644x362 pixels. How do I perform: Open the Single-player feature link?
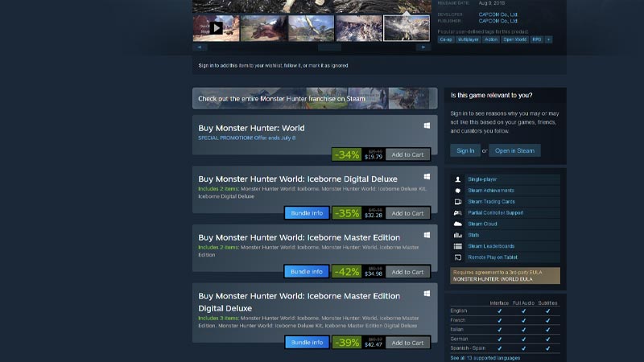482,179
